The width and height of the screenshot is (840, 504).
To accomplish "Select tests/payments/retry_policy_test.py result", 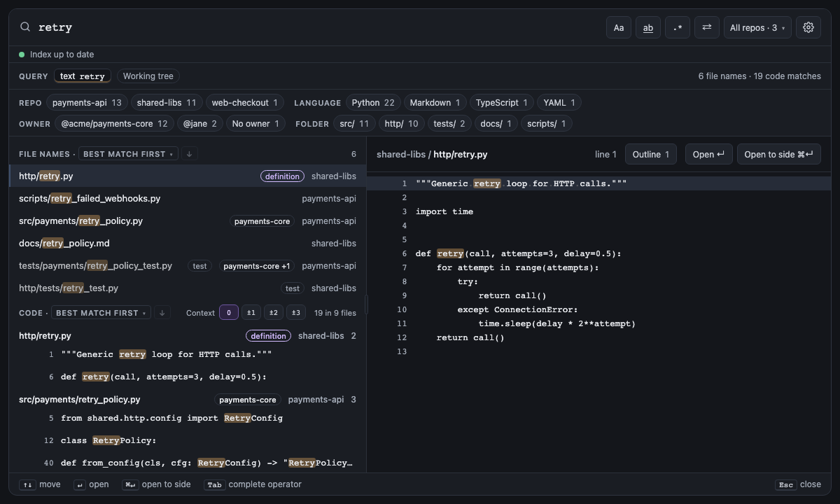I will [x=188, y=266].
